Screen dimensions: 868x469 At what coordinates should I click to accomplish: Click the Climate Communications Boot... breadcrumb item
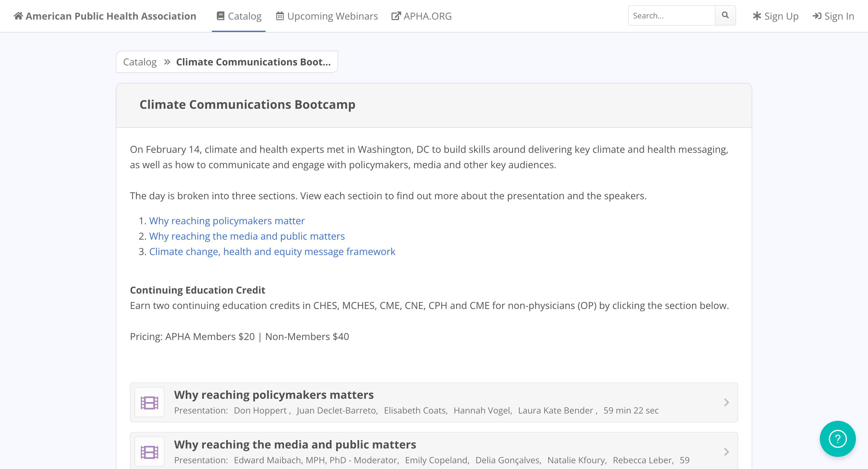pos(253,62)
